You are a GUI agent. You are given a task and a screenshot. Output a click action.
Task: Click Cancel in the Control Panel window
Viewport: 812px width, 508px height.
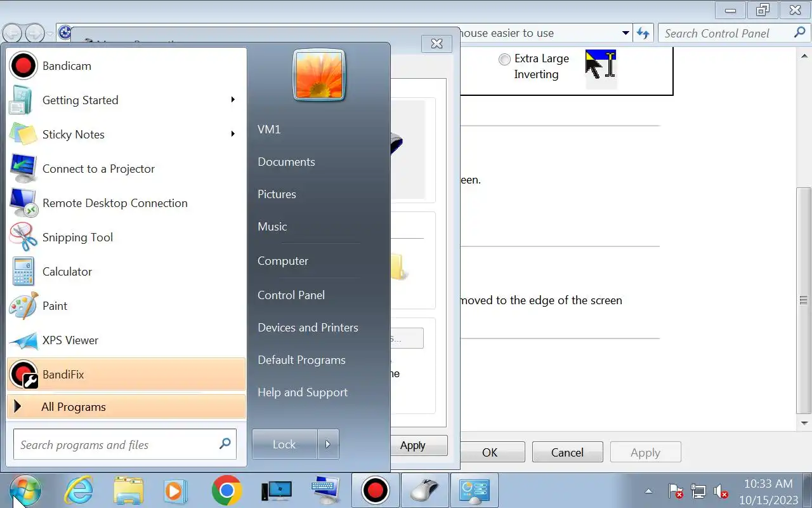567,453
